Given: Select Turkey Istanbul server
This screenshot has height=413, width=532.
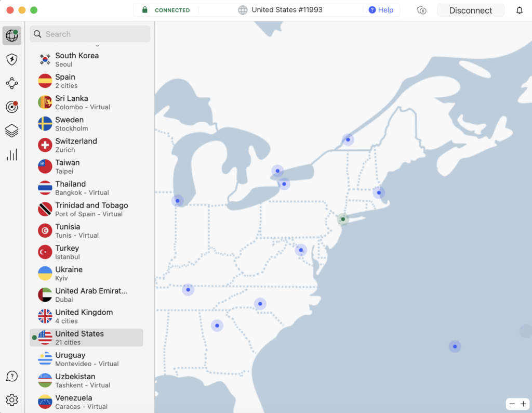Looking at the screenshot, I should [87, 252].
